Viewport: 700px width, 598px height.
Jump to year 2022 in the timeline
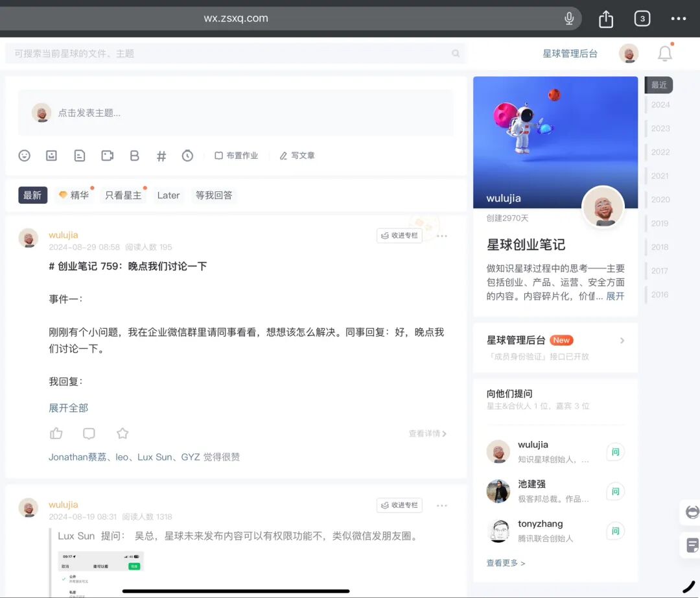coord(660,152)
